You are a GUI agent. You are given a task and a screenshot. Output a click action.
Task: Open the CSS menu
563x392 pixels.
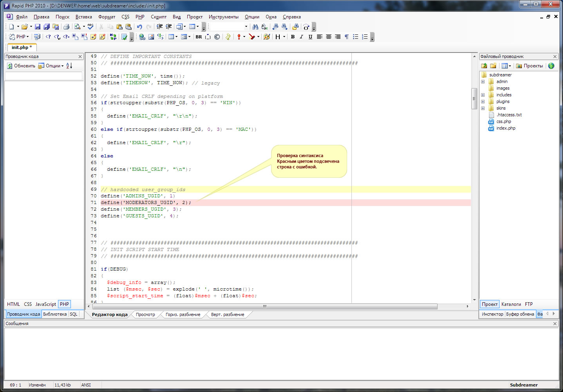(x=125, y=17)
